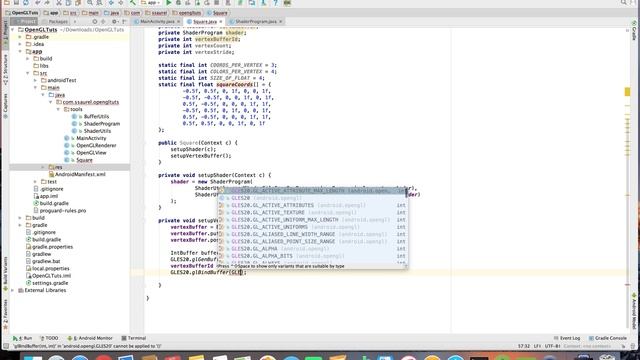Click tool windows quick-access icon in status bar corner

(6, 346)
